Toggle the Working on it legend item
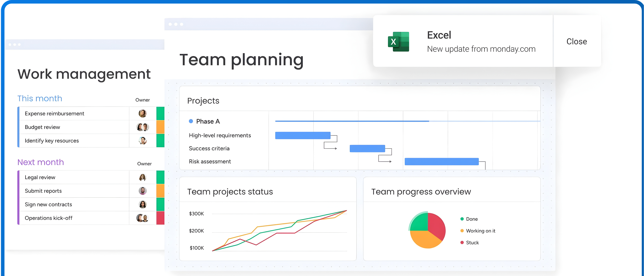Viewport: 644px width, 276px height. click(x=478, y=231)
